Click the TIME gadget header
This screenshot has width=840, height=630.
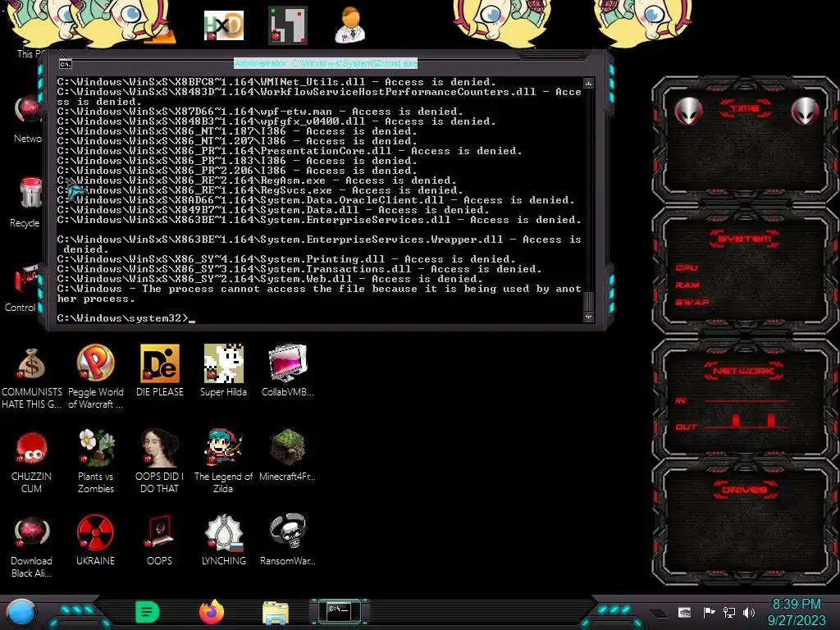point(745,109)
